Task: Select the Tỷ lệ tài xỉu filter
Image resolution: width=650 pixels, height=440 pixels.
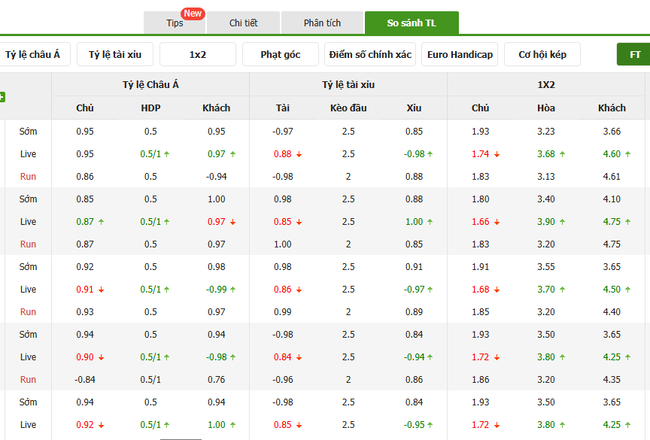Action: 116,54
